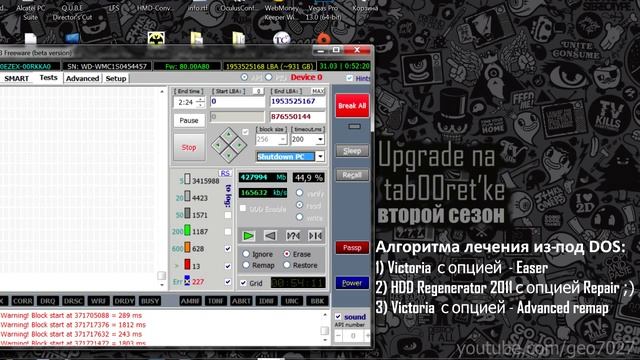Click End time spinner down arrow
Image resolution: width=640 pixels, height=360 pixels.
click(x=200, y=105)
